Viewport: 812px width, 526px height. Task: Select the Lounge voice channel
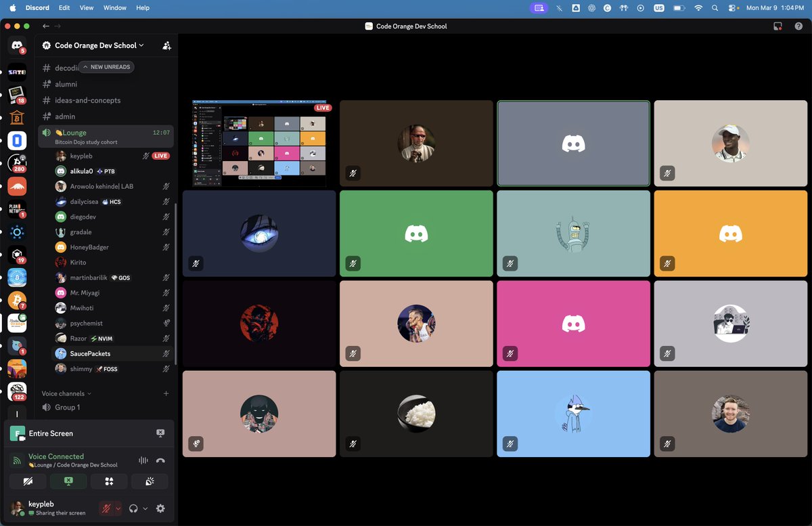pos(106,136)
